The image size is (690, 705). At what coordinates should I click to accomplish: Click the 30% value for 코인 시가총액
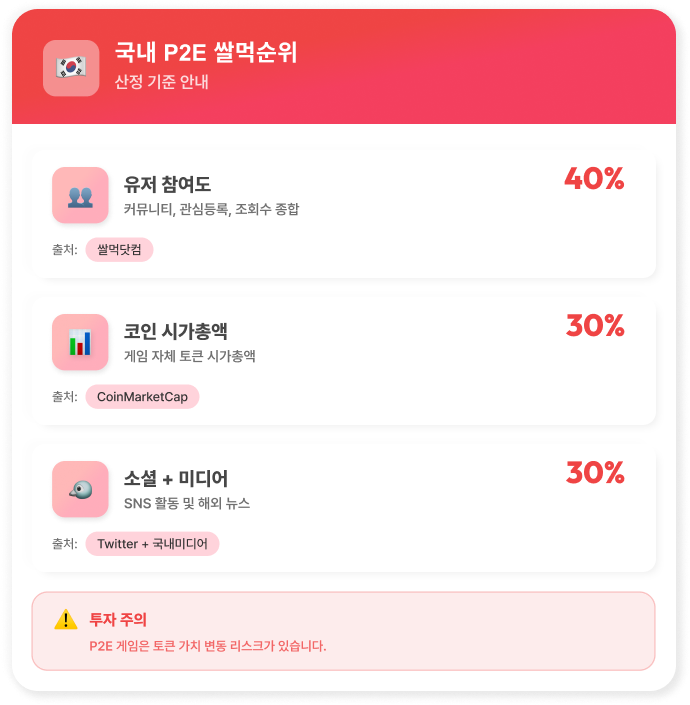595,326
